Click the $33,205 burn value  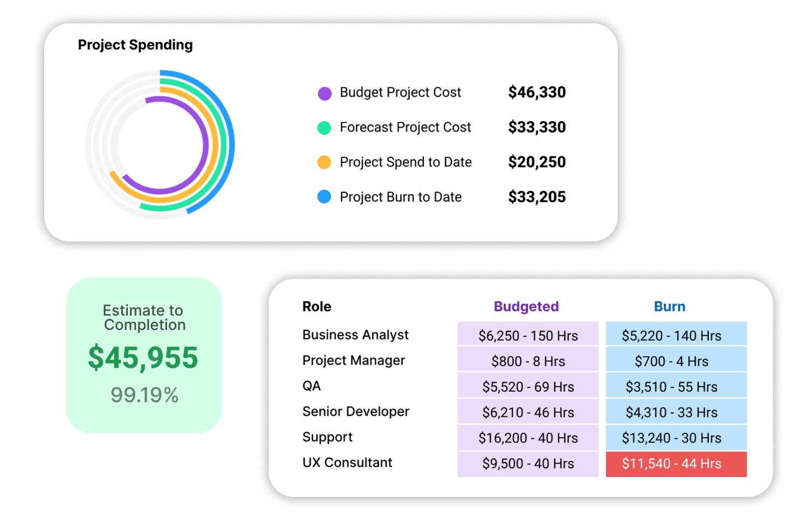(537, 197)
